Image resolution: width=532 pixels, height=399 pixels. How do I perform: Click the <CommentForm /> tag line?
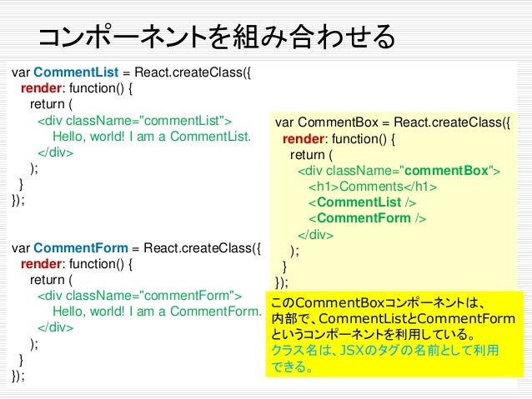pyautogui.click(x=367, y=218)
